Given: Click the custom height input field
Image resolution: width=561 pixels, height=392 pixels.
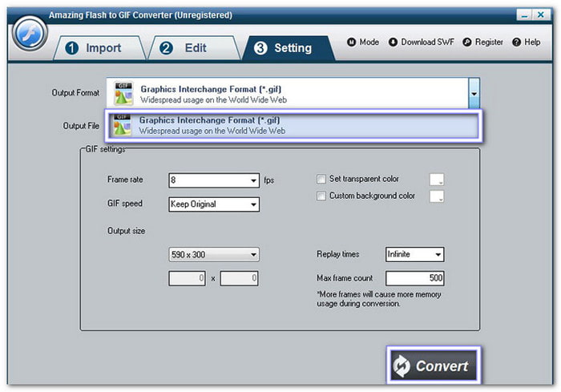Looking at the screenshot, I should coord(240,278).
